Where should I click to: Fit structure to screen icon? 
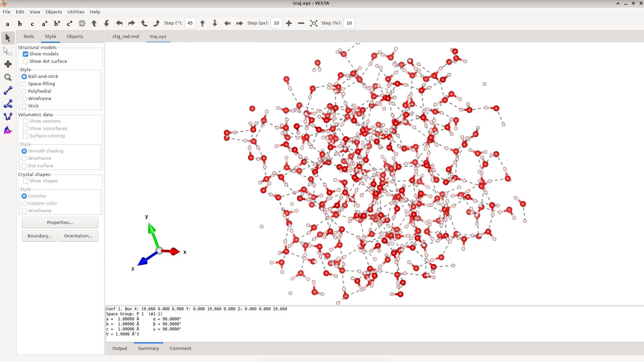[x=314, y=23]
